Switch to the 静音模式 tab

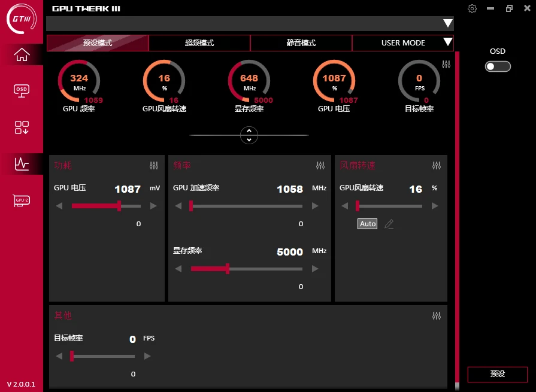click(x=301, y=42)
